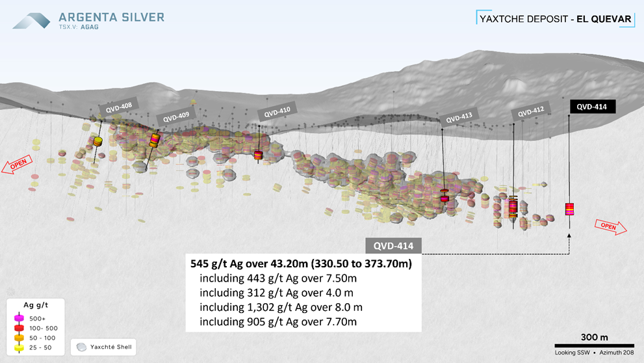Click the black QVD-414 hole label
The height and width of the screenshot is (363, 644).
tap(592, 107)
